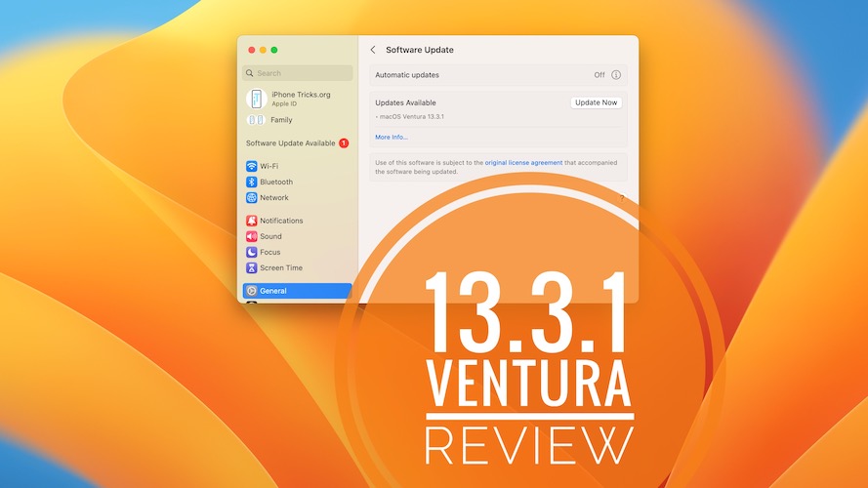Click the Notifications bell icon

click(x=251, y=221)
